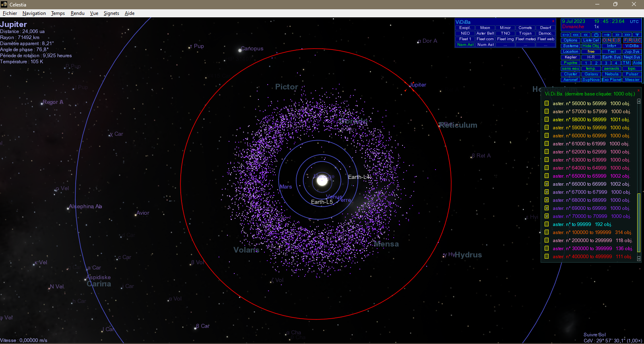Click the Messier button

632,80
